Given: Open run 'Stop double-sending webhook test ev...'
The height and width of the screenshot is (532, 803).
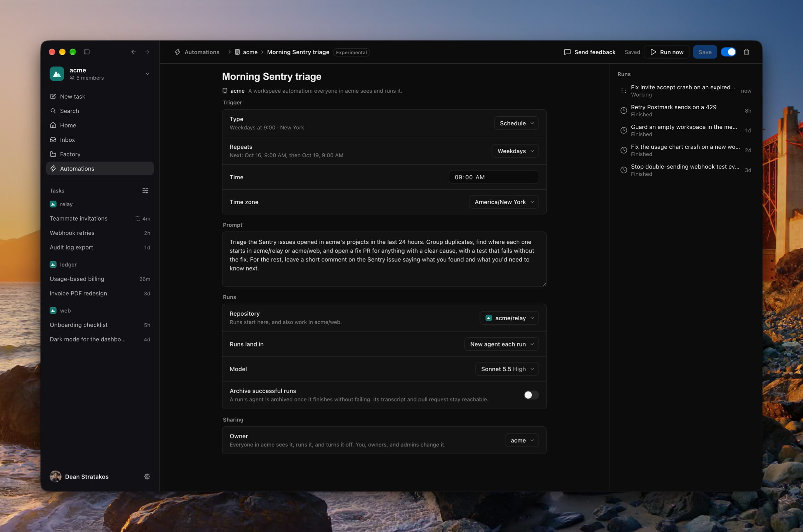Looking at the screenshot, I should [686, 170].
